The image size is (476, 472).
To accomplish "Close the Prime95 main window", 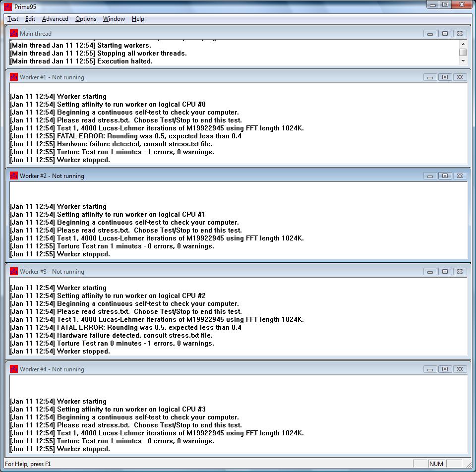I will click(x=462, y=5).
